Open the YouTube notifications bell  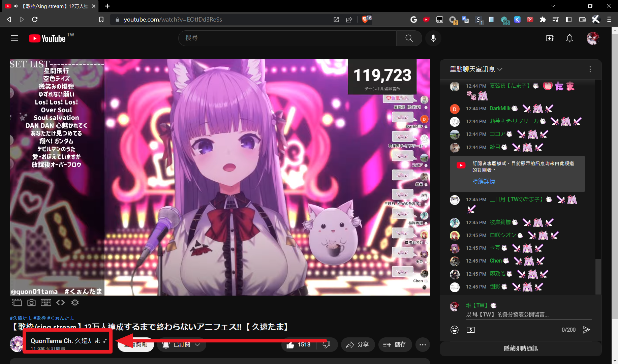click(569, 38)
